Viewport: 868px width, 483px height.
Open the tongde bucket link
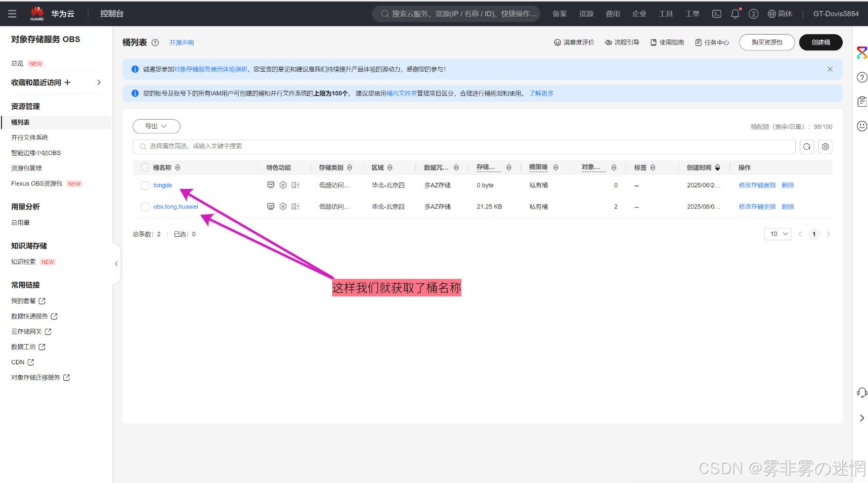(163, 185)
